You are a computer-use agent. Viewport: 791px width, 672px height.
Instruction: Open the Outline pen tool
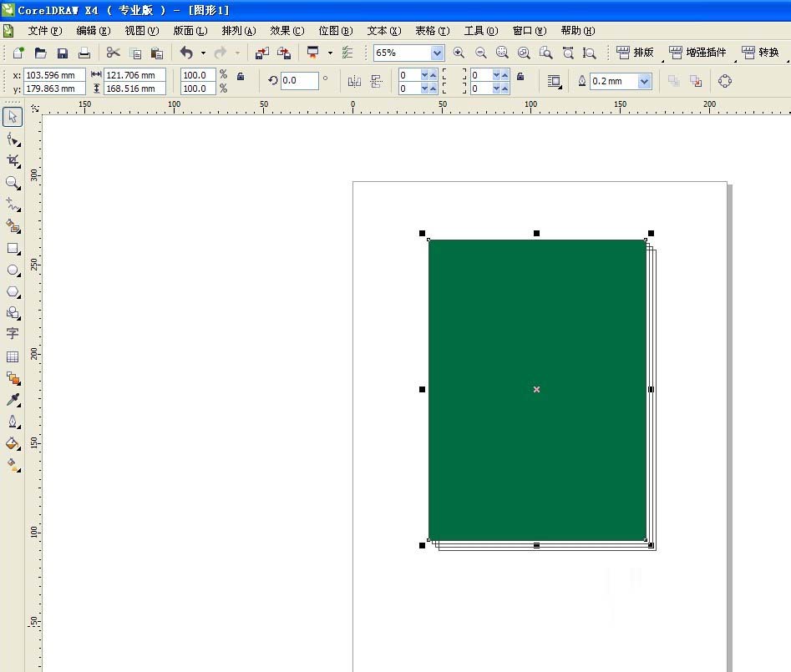point(13,422)
